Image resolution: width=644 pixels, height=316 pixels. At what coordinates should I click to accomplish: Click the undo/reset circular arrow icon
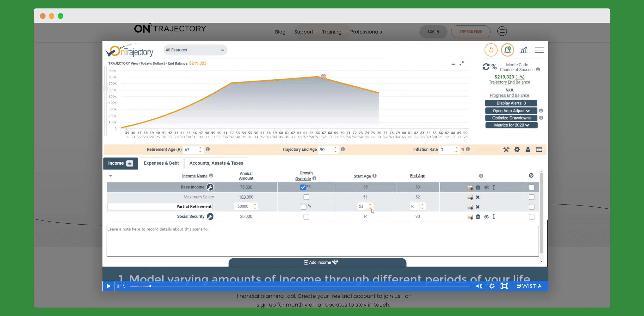(x=491, y=50)
